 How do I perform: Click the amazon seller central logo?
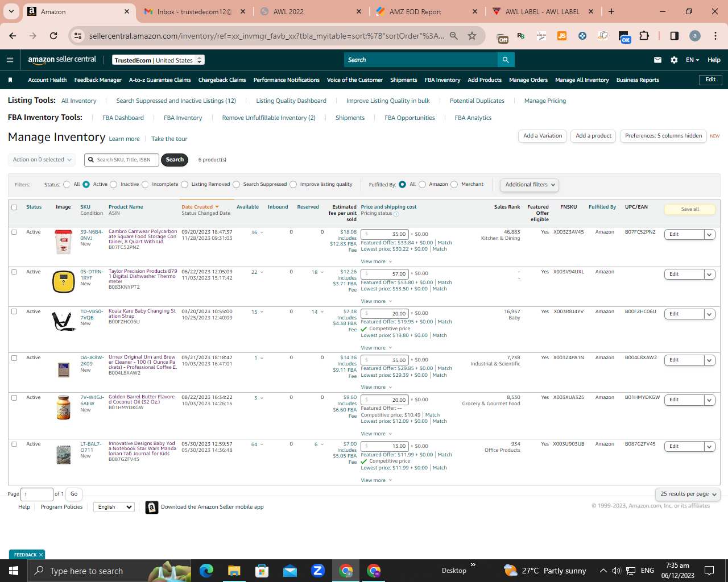point(62,60)
